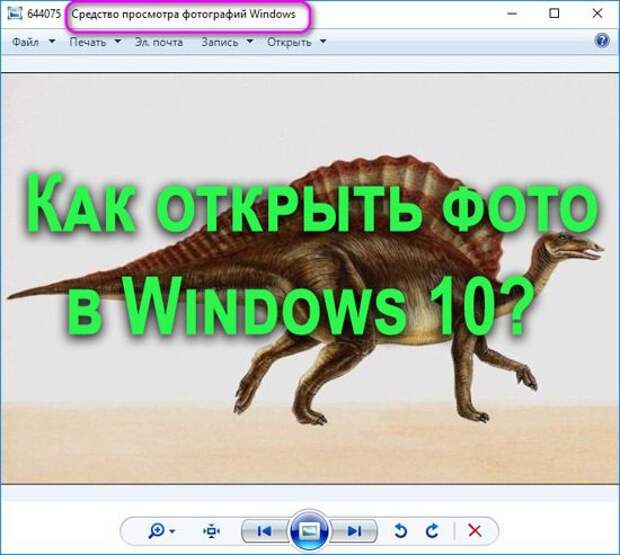Viewport: 620px width, 555px height.
Task: Open the Запись menu
Action: tap(220, 42)
